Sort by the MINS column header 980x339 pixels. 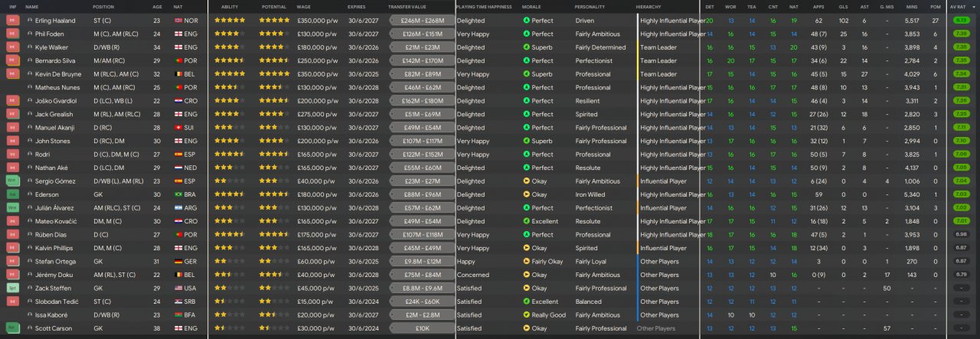(912, 6)
